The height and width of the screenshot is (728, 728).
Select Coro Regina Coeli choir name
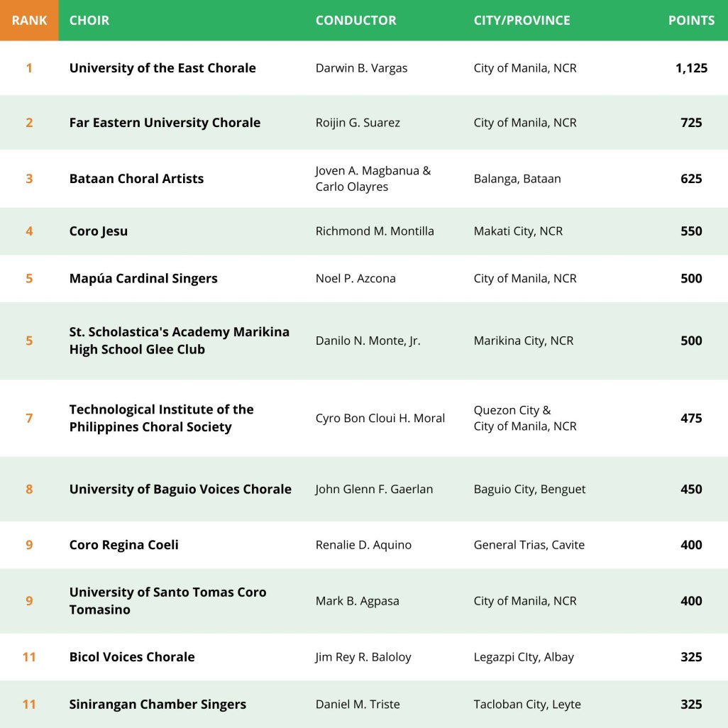(123, 545)
